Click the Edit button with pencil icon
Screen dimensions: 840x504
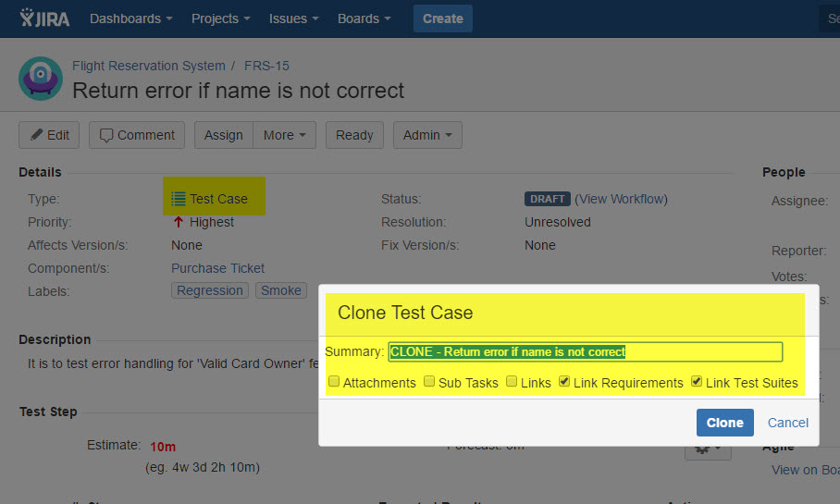49,135
